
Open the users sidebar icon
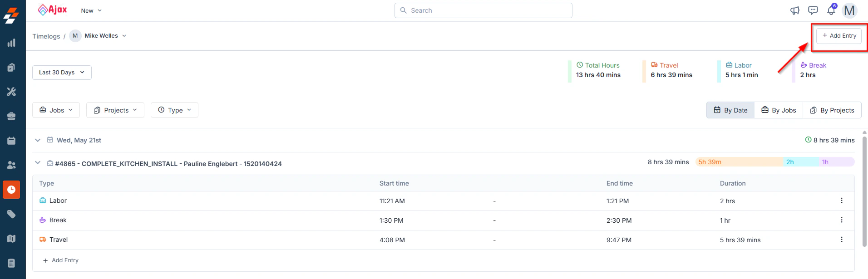pyautogui.click(x=11, y=165)
